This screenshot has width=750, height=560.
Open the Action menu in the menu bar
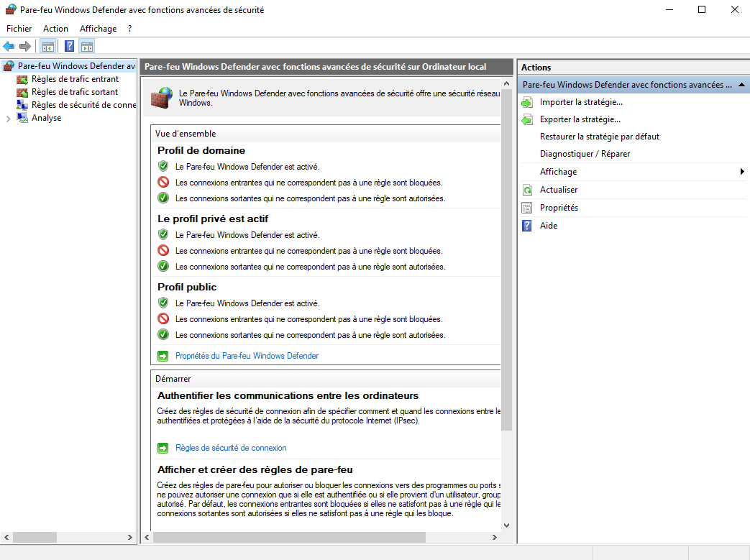55,29
